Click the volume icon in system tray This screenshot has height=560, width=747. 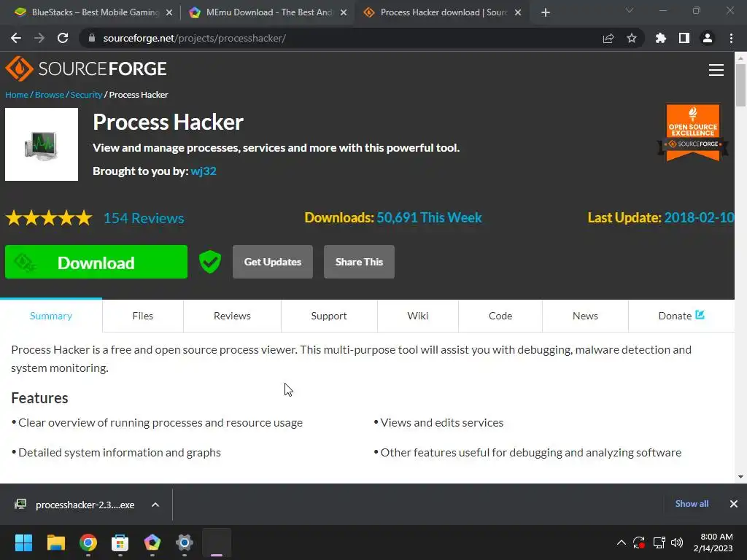click(677, 542)
